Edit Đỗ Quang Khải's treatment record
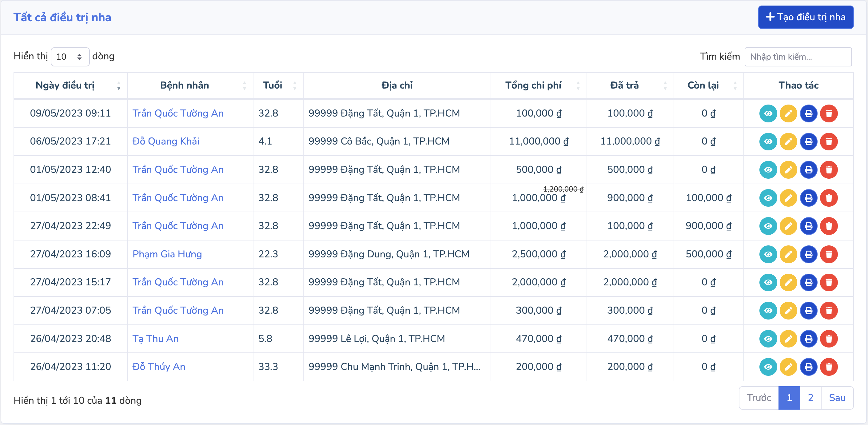 point(788,141)
